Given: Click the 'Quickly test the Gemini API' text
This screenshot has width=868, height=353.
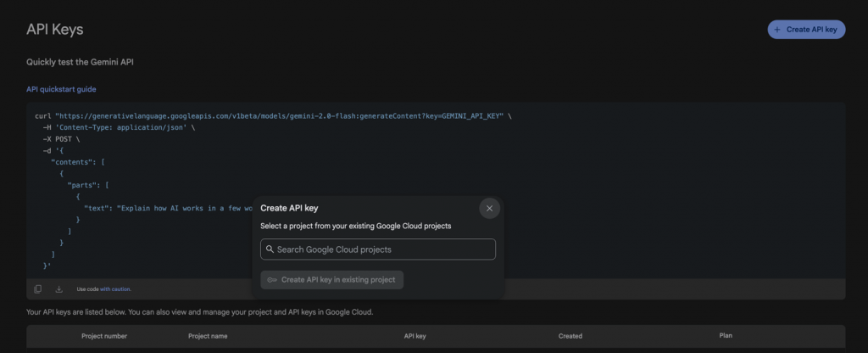Looking at the screenshot, I should (x=81, y=62).
